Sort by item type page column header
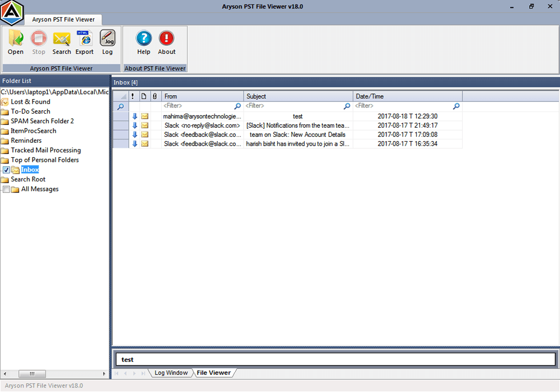This screenshot has width=560, height=392. (x=143, y=96)
